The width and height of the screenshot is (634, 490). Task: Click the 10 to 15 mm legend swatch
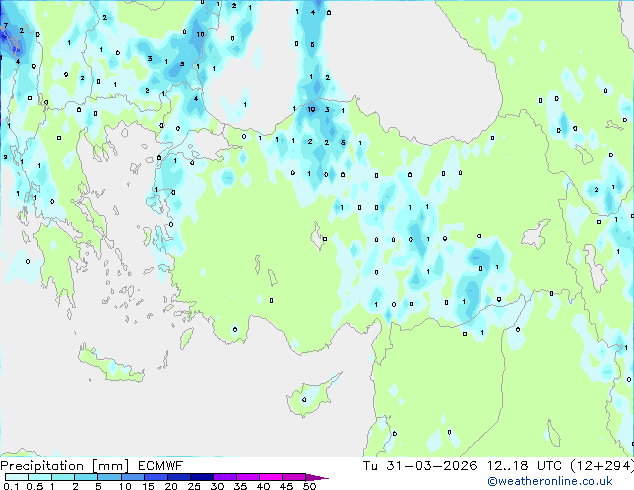tap(133, 477)
